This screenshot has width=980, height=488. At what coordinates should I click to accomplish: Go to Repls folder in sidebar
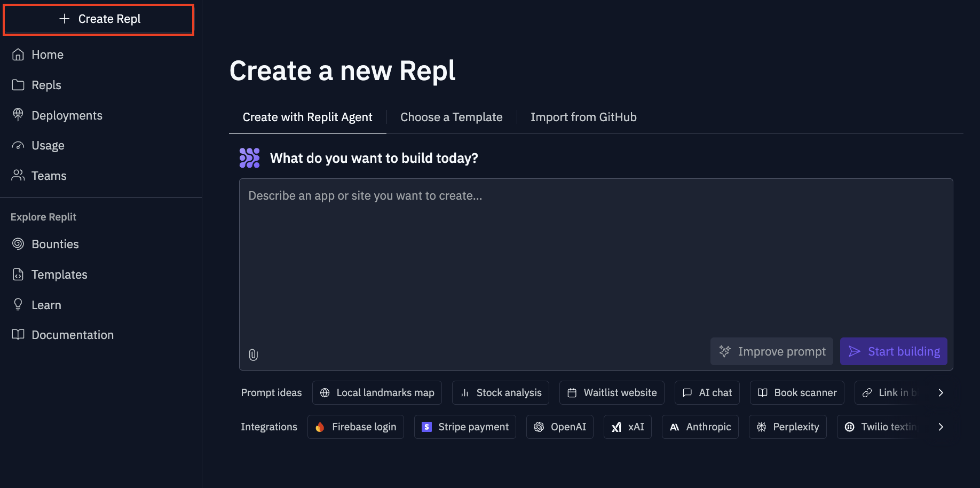tap(46, 85)
